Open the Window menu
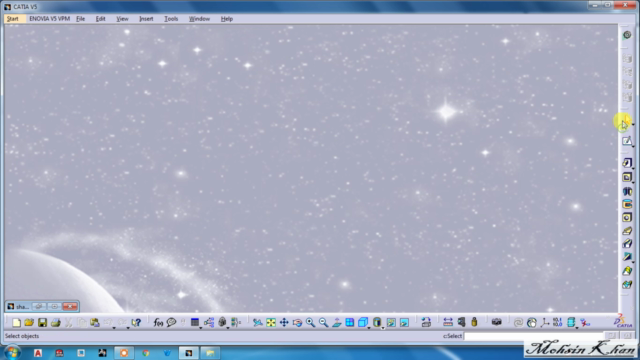The image size is (640, 360). click(x=199, y=19)
